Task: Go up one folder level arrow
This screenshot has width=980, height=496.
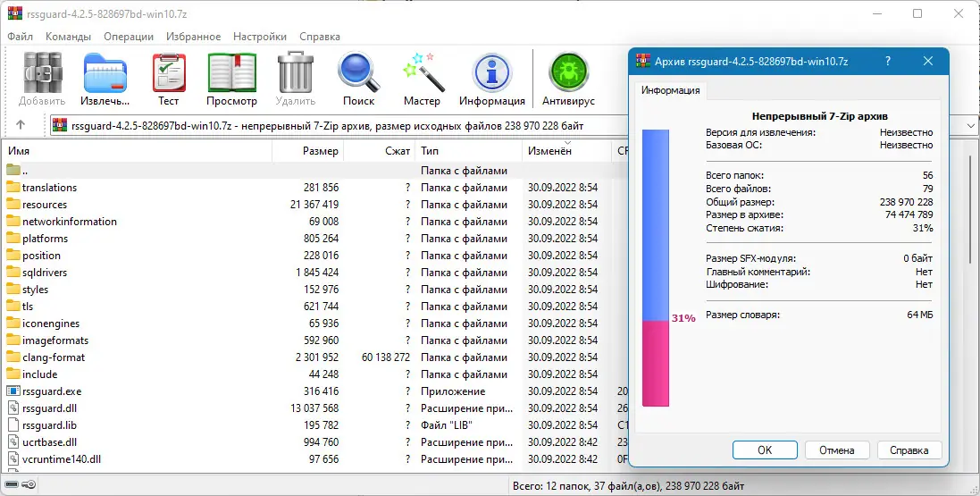Action: pyautogui.click(x=20, y=125)
